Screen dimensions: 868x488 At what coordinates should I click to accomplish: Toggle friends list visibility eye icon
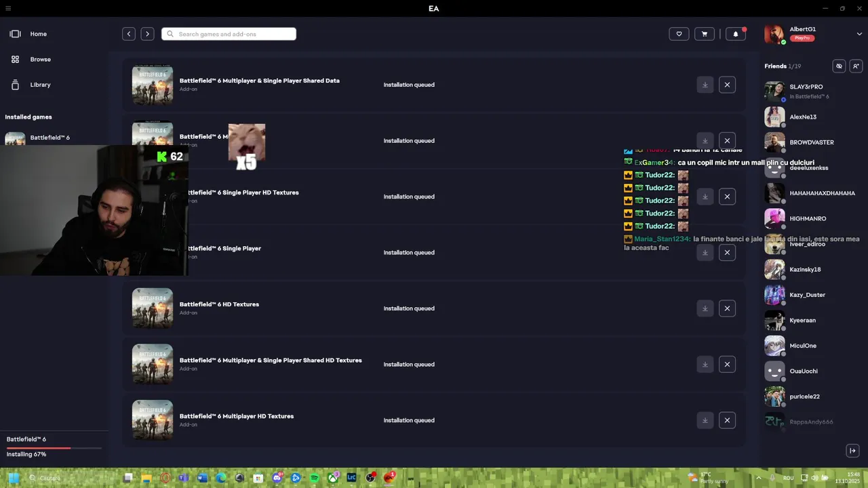click(839, 66)
